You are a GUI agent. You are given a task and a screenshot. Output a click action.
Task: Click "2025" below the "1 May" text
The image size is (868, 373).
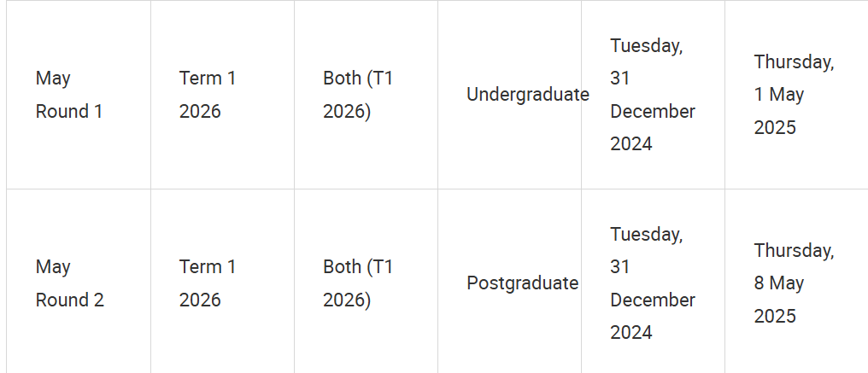pos(775,128)
